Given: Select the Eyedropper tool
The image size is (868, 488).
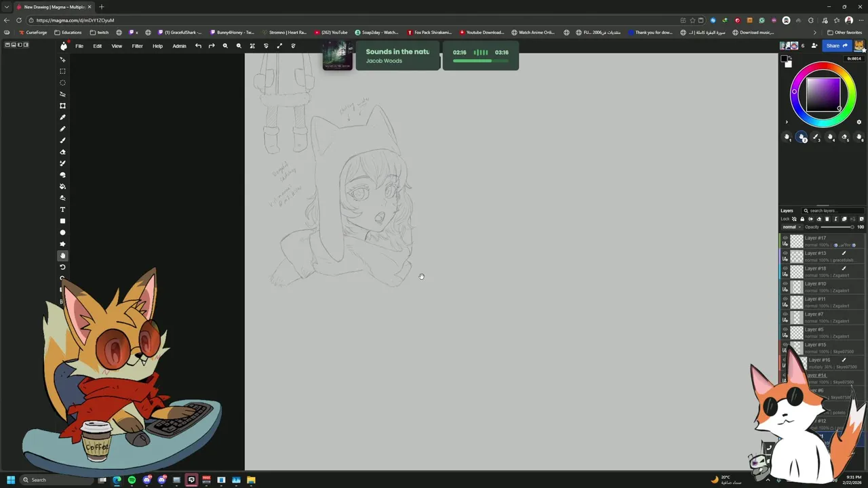Looking at the screenshot, I should pos(62,117).
